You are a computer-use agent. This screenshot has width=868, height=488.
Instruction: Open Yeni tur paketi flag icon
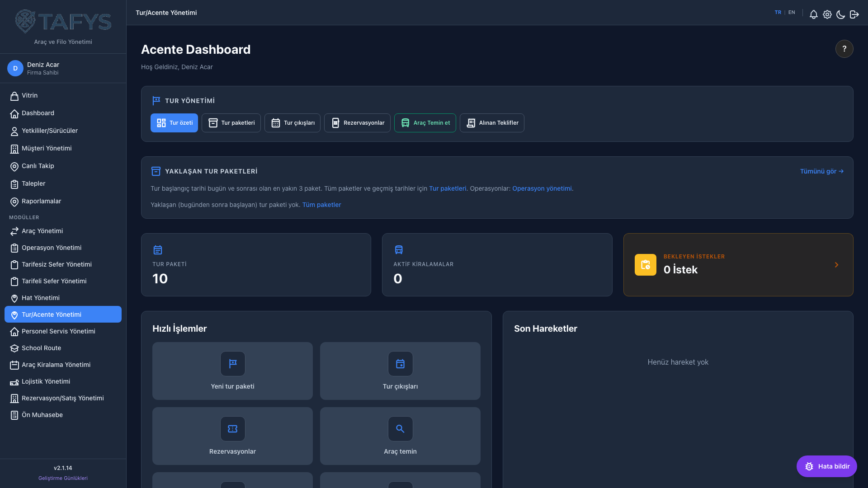pos(232,364)
